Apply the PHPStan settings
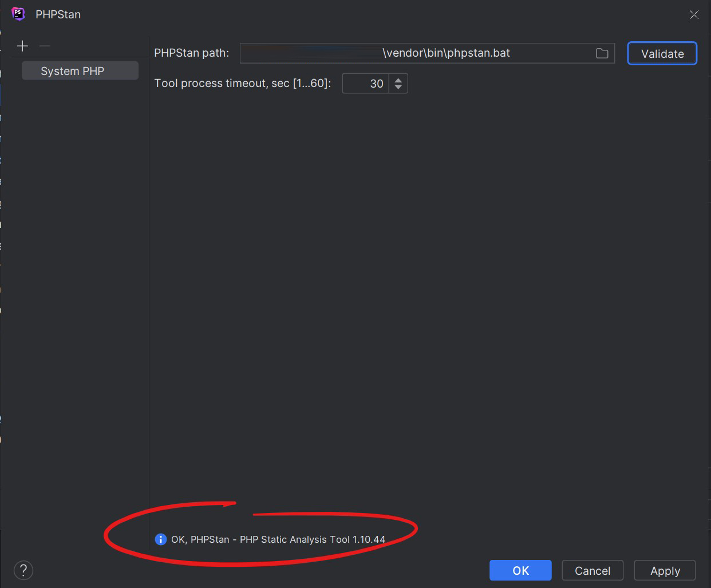The height and width of the screenshot is (588, 711). pyautogui.click(x=665, y=570)
